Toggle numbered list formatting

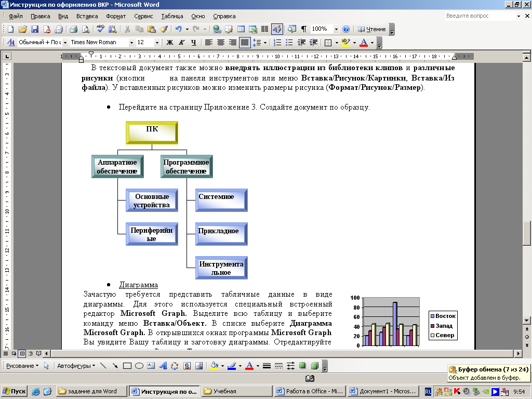pyautogui.click(x=277, y=43)
